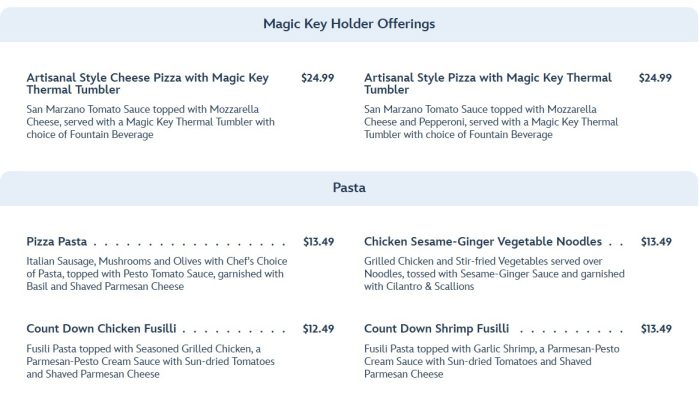This screenshot has height=401, width=700.
Task: Click the Garlic Shrimp fusilli description text
Action: pos(488,361)
